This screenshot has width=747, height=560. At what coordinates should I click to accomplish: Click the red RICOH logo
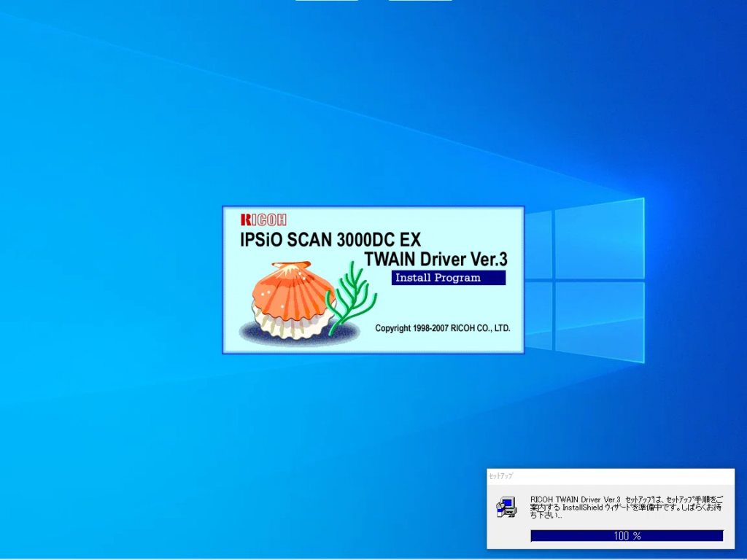[263, 219]
